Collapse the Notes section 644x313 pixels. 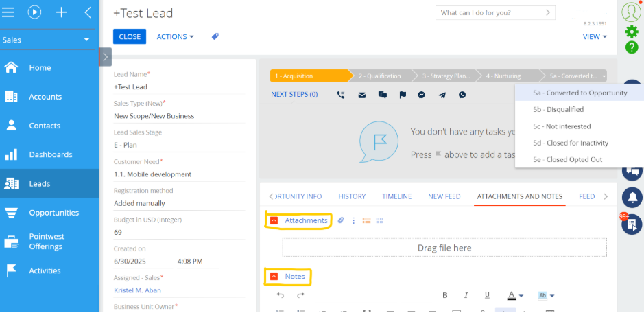point(274,277)
